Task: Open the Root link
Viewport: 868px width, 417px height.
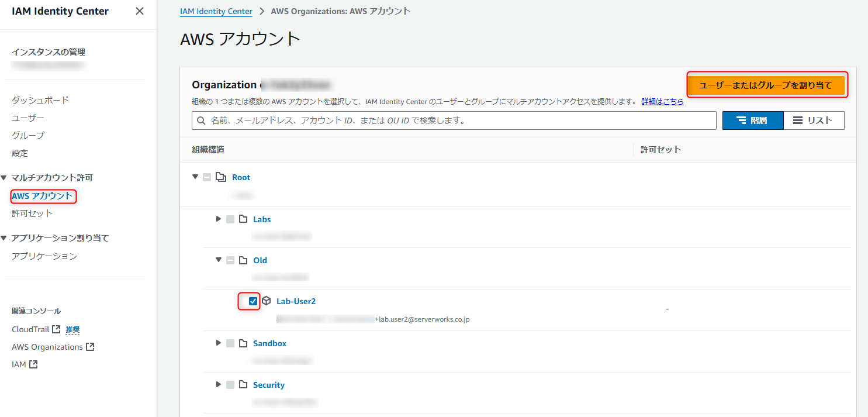Action: click(x=241, y=177)
